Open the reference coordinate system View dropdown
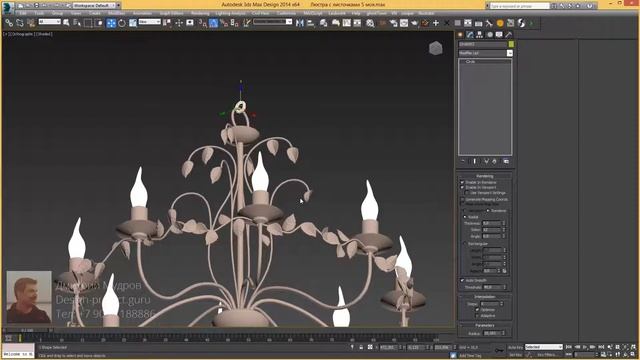This screenshot has height=360, width=640. point(149,22)
